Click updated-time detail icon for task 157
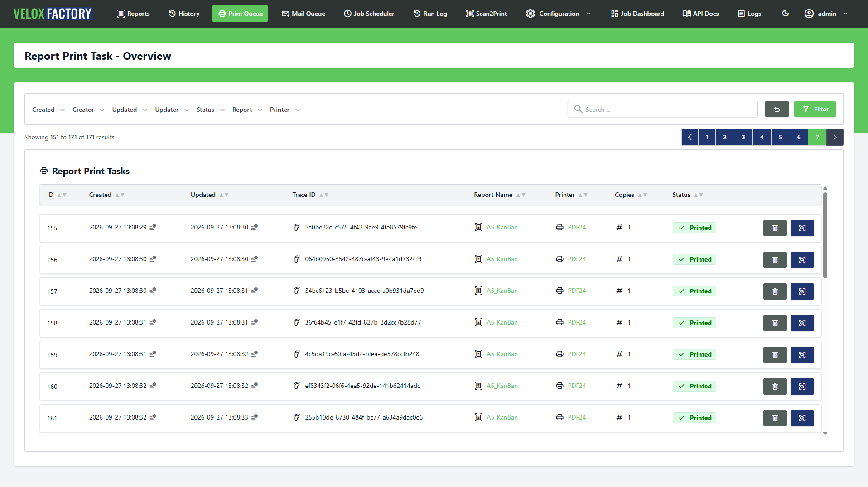Image resolution: width=868 pixels, height=487 pixels. coord(255,291)
